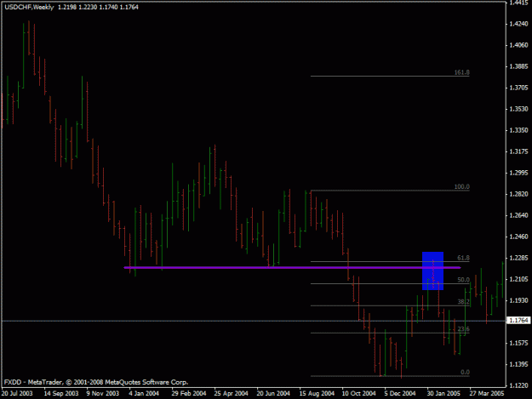Click the 1.2285 price scale value
532x399 pixels.
click(x=518, y=258)
